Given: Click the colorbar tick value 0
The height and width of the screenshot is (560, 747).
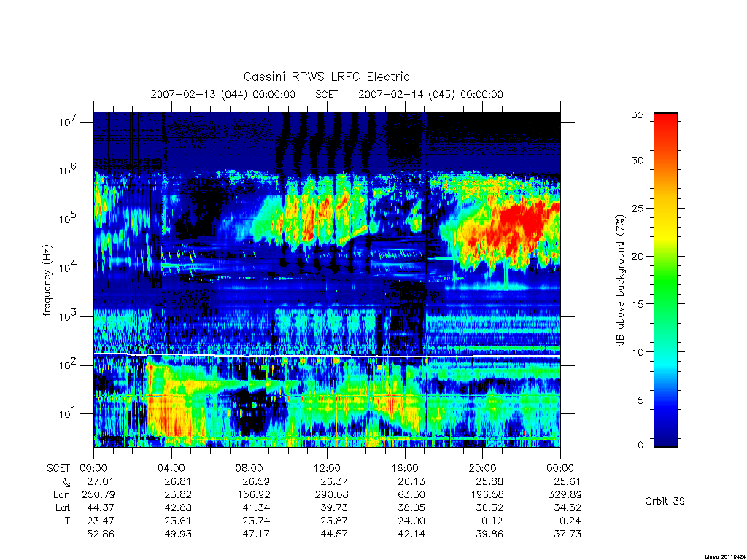Looking at the screenshot, I should tap(640, 446).
